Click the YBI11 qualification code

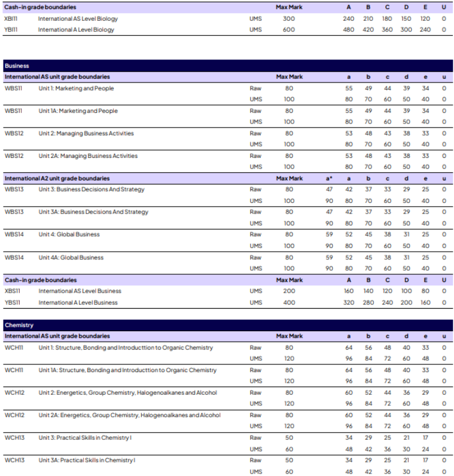click(x=11, y=30)
